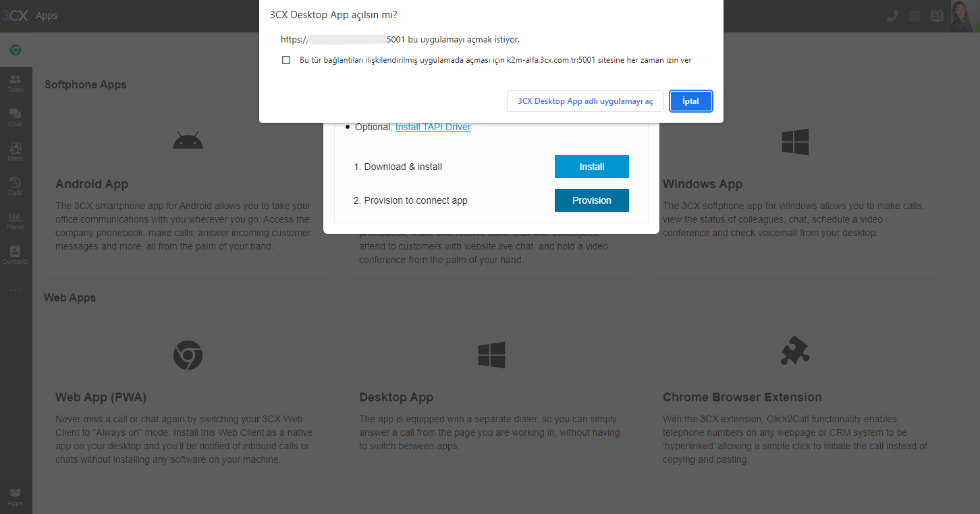Image resolution: width=980 pixels, height=514 pixels.
Task: Click '3CX Desktop App adlı uygulamayı aç' button
Action: [x=585, y=101]
